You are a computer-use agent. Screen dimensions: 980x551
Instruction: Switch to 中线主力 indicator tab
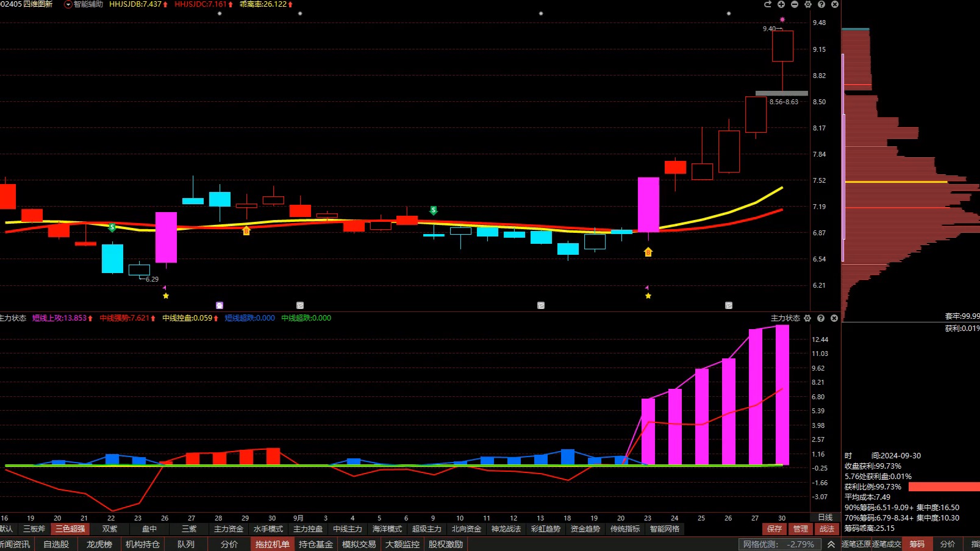[348, 529]
